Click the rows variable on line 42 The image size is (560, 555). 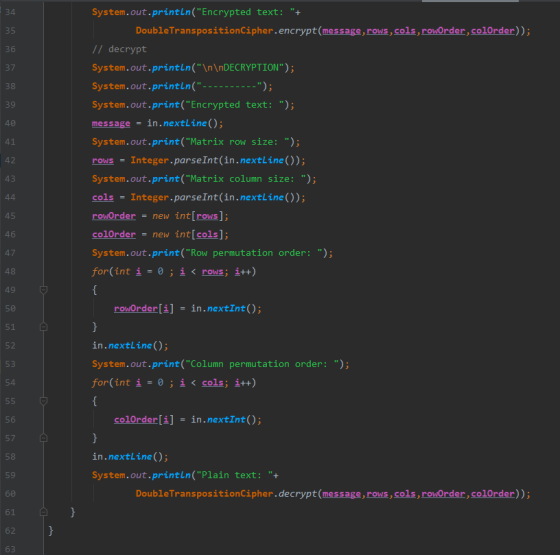click(x=103, y=160)
